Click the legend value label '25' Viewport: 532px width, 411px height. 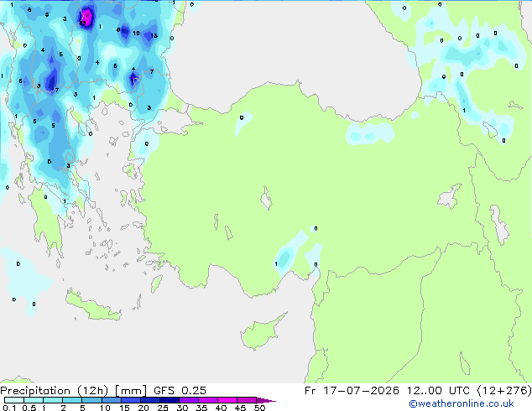(163, 408)
